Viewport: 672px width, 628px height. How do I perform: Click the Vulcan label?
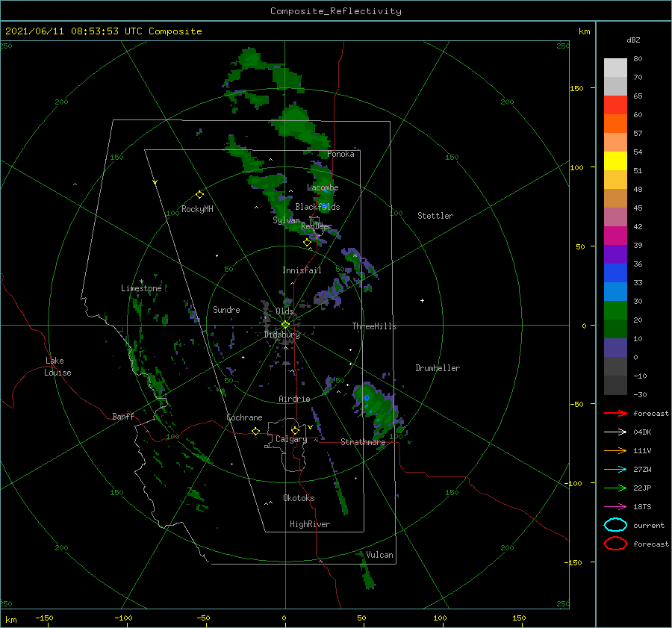[380, 555]
